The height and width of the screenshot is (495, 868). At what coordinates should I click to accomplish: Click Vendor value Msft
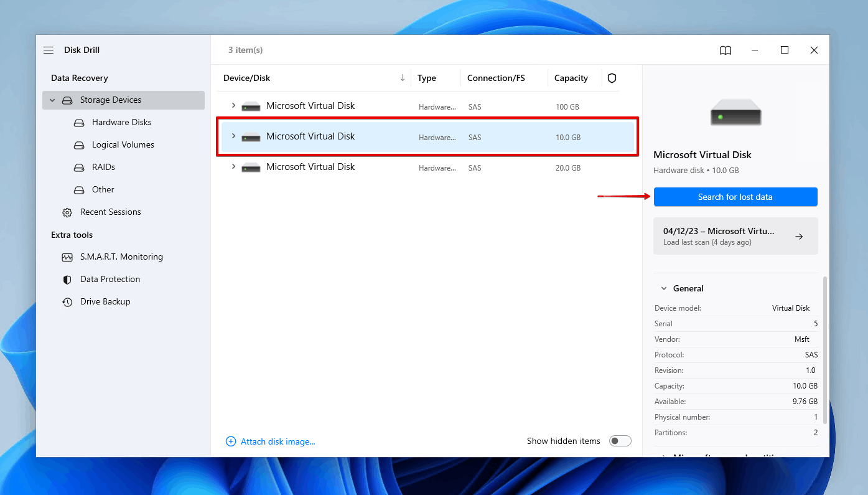[x=802, y=339]
